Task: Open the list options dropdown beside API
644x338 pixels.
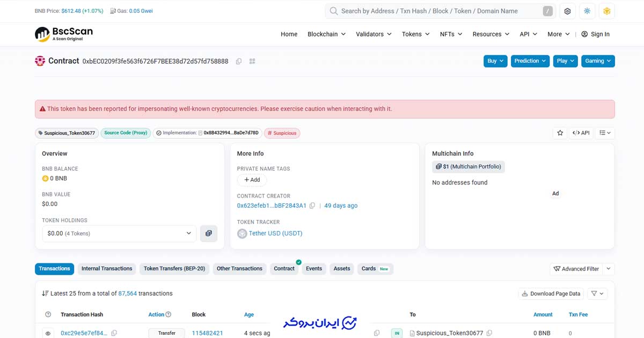Action: click(x=605, y=133)
